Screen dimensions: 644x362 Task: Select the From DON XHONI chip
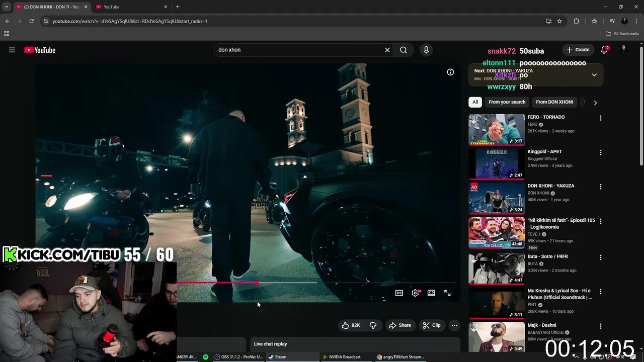(x=554, y=102)
